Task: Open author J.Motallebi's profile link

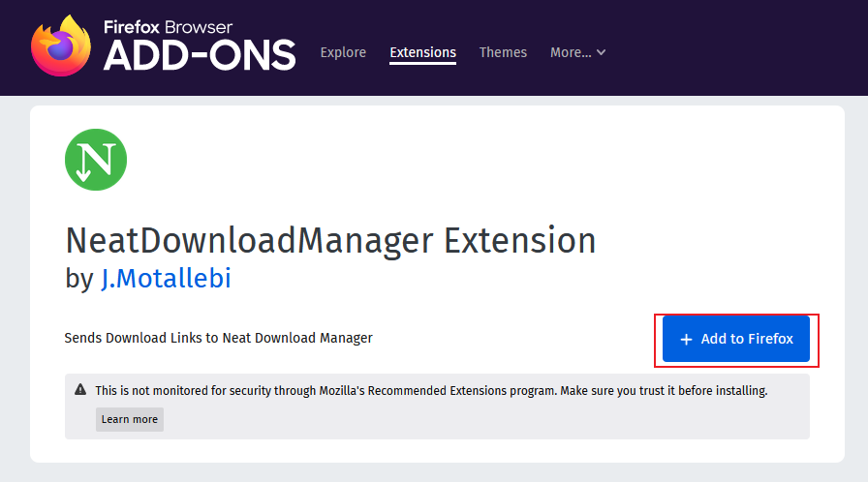Action: tap(166, 279)
